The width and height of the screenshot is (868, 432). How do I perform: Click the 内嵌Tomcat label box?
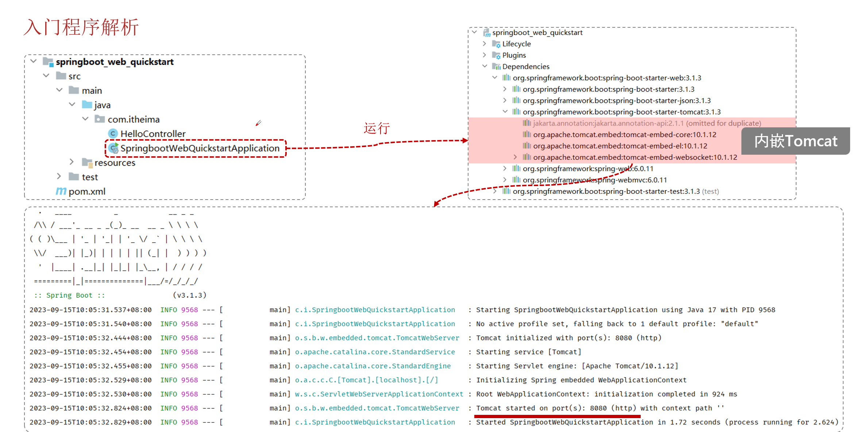(795, 141)
